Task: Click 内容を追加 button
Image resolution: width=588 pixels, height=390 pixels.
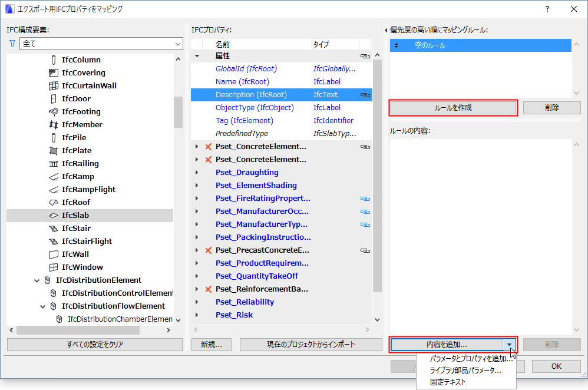Action: (447, 345)
